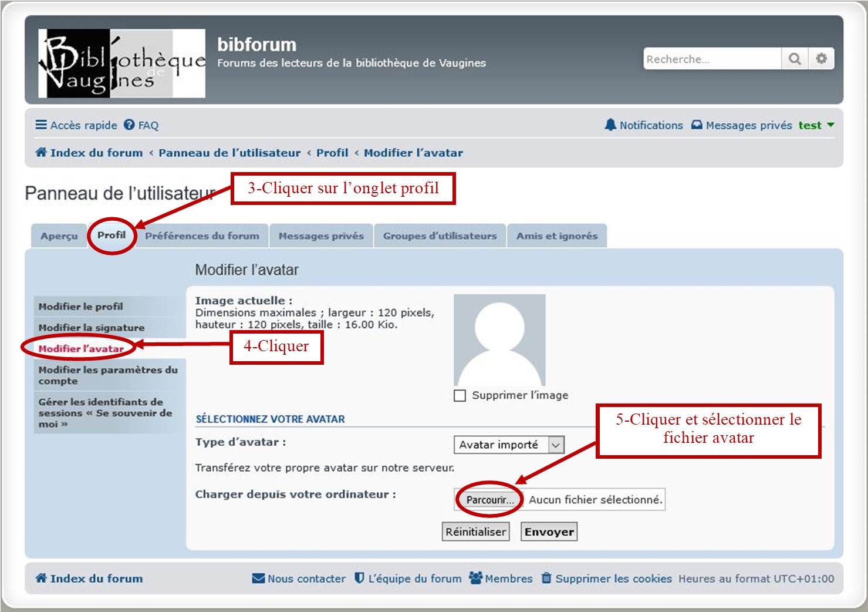Switch to the Préférences du forum tab
The image size is (868, 612).
pos(202,236)
